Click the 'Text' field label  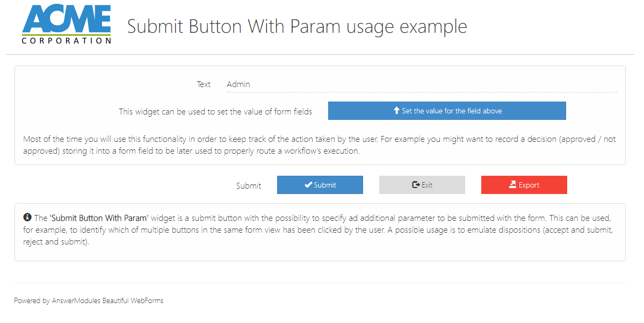pos(204,84)
